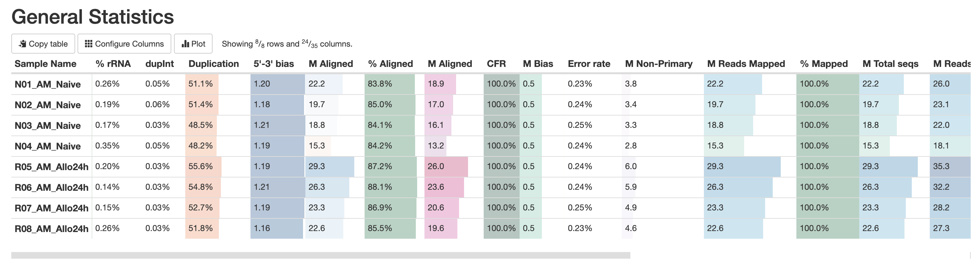Click the Copy table clipboard icon
This screenshot has width=980, height=269.
tap(23, 44)
